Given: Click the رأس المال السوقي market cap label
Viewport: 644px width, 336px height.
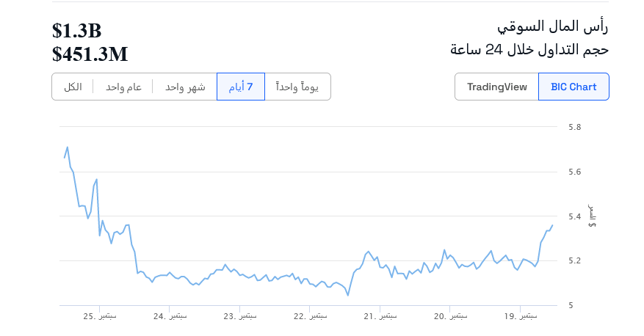Looking at the screenshot, I should coord(553,26).
